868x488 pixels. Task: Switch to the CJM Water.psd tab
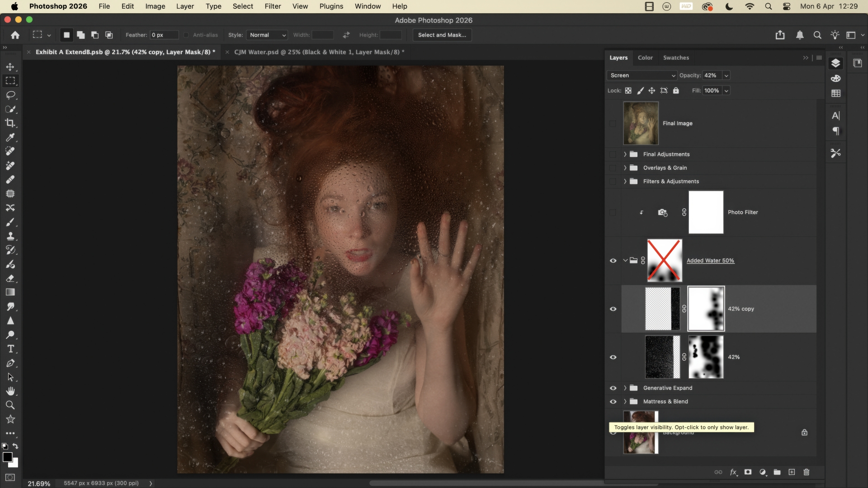point(316,52)
